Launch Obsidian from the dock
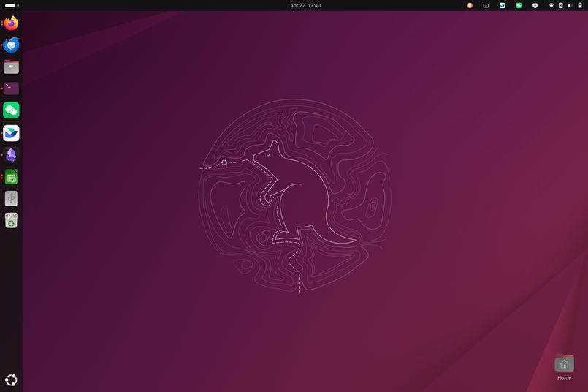The image size is (588, 392). click(x=11, y=155)
